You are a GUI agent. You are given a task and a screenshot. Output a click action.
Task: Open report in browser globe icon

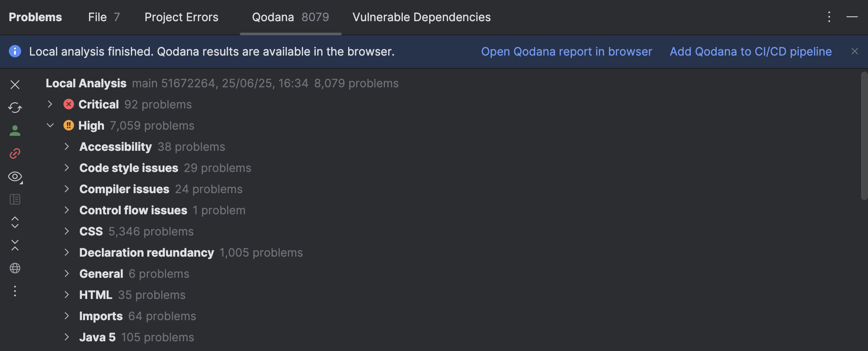(15, 268)
